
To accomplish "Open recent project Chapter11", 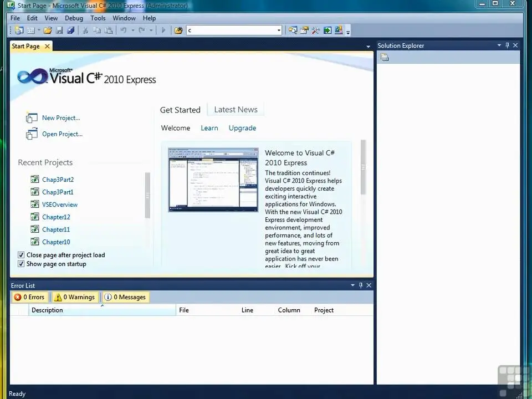I will point(56,229).
